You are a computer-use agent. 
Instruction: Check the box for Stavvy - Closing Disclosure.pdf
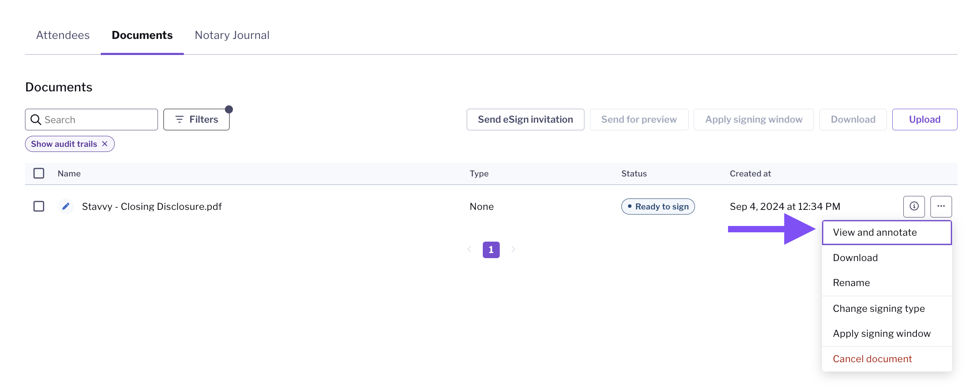(x=39, y=207)
